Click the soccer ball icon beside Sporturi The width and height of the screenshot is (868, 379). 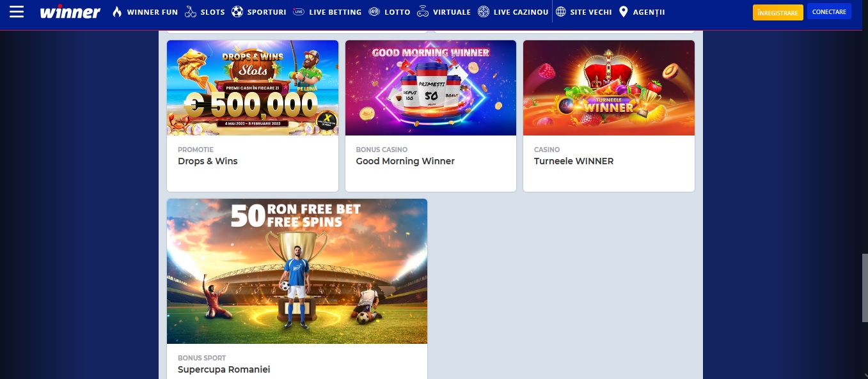click(x=237, y=12)
